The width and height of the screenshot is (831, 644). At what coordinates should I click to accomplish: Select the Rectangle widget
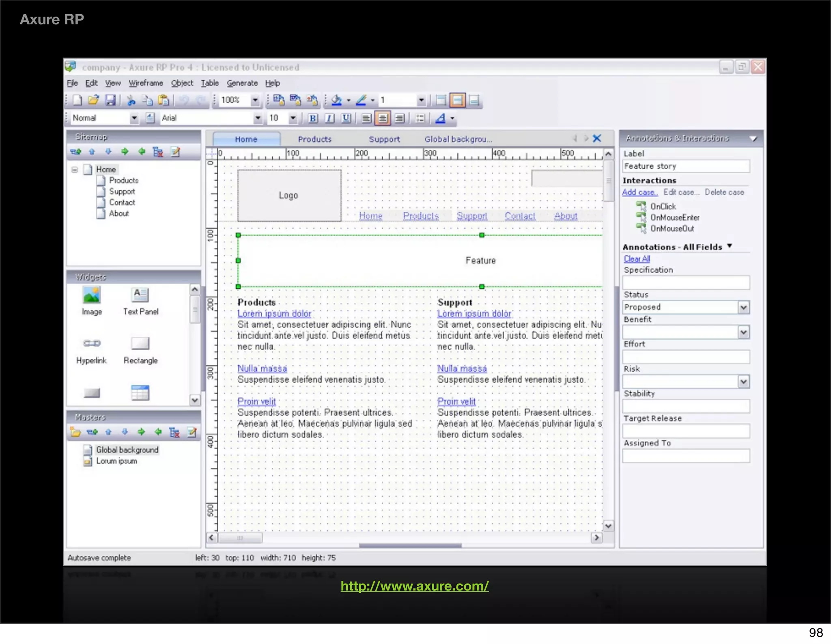tap(140, 350)
